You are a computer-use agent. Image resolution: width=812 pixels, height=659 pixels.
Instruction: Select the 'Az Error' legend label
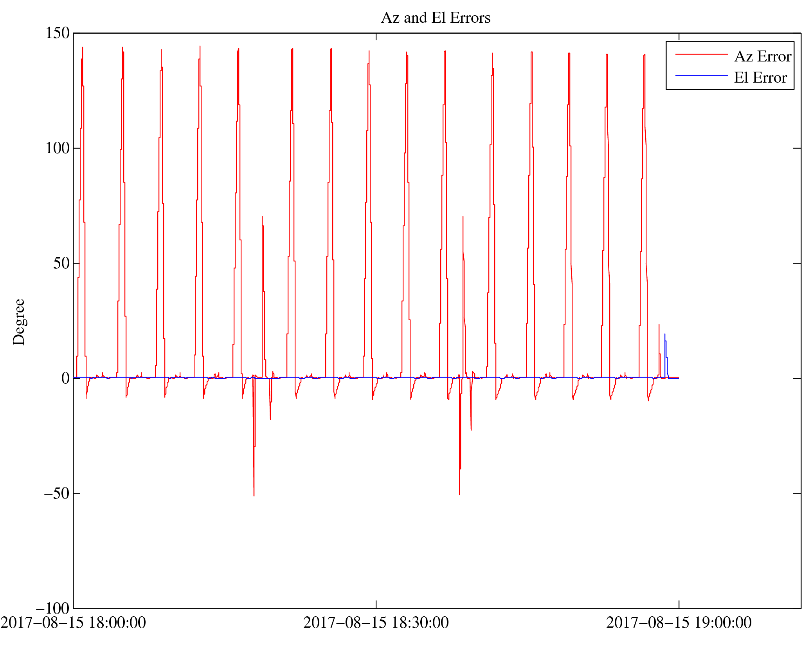[763, 56]
